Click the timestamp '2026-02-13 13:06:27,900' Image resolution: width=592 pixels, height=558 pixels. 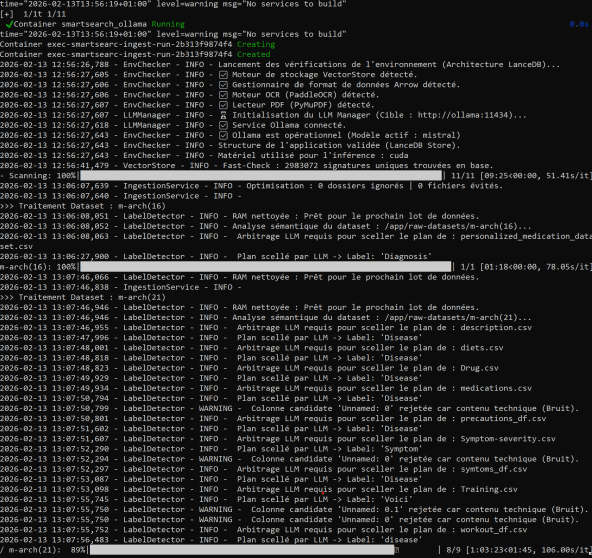54,257
